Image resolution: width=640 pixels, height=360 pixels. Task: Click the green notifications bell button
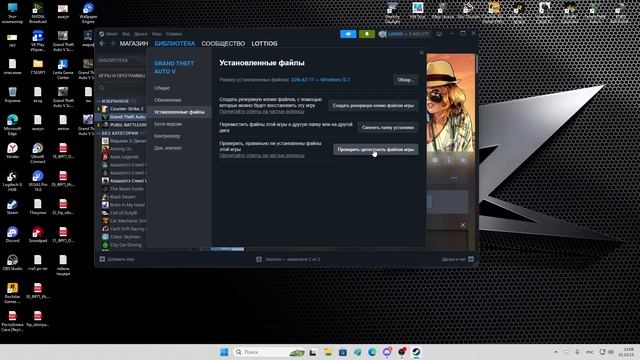(x=367, y=34)
